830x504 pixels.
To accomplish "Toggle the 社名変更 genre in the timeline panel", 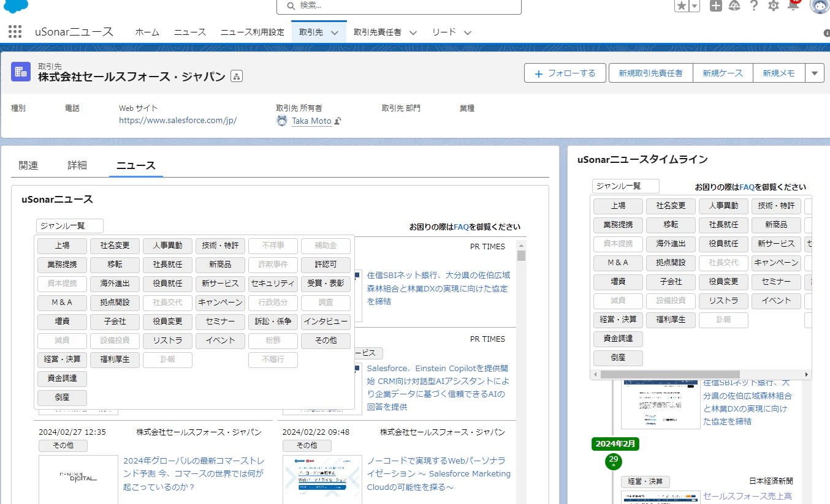I will click(671, 206).
